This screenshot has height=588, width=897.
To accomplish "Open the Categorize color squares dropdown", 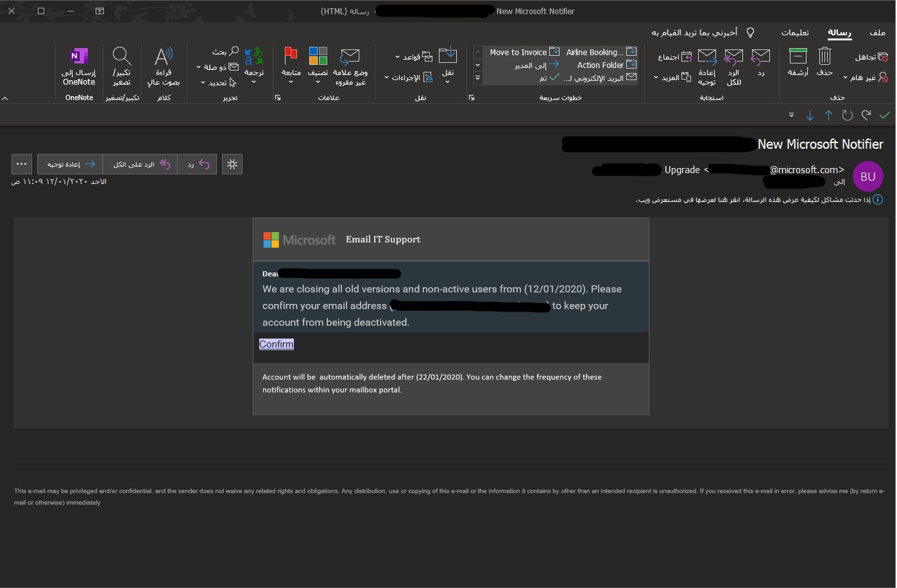I will click(x=318, y=67).
